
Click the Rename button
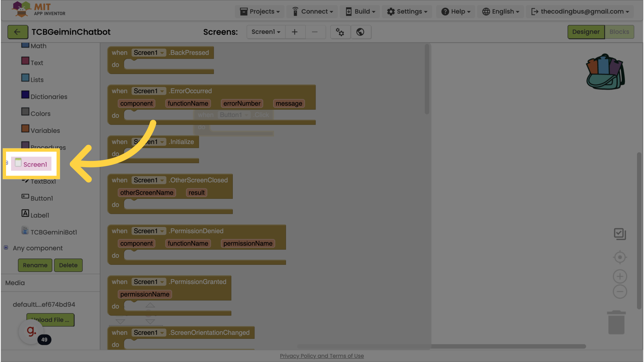coord(35,265)
